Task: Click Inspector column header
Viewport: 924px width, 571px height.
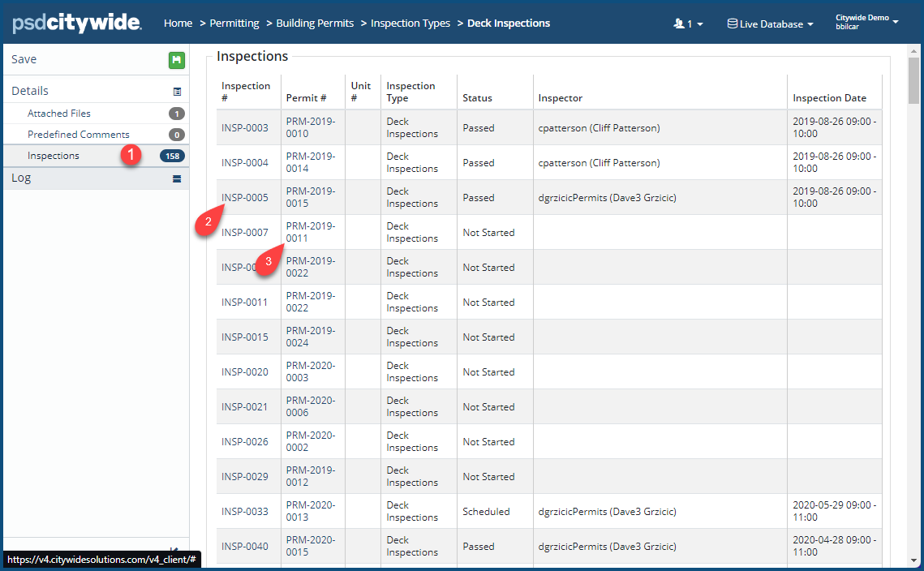Action: coord(560,98)
